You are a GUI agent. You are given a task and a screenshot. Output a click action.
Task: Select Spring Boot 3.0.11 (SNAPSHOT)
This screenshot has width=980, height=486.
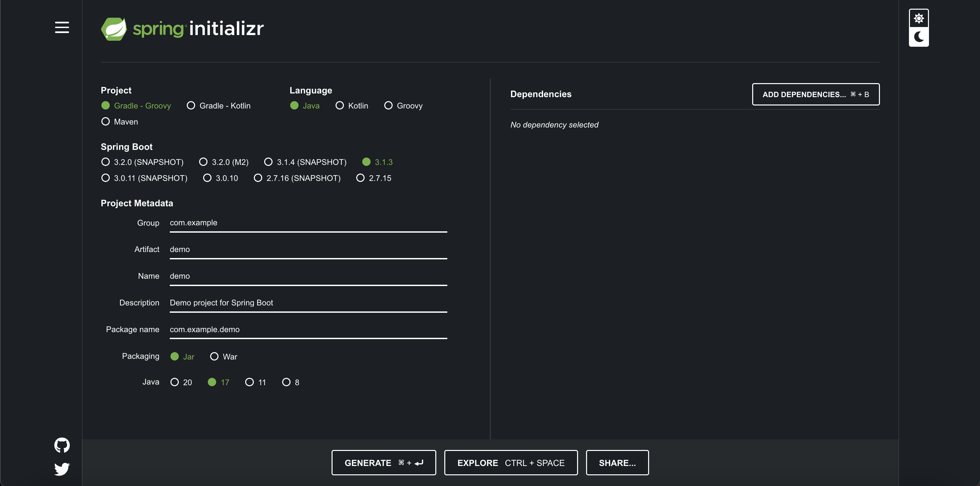pos(144,178)
